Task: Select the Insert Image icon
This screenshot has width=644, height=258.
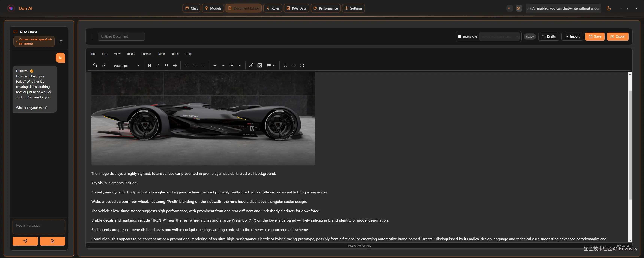Action: pos(260,65)
